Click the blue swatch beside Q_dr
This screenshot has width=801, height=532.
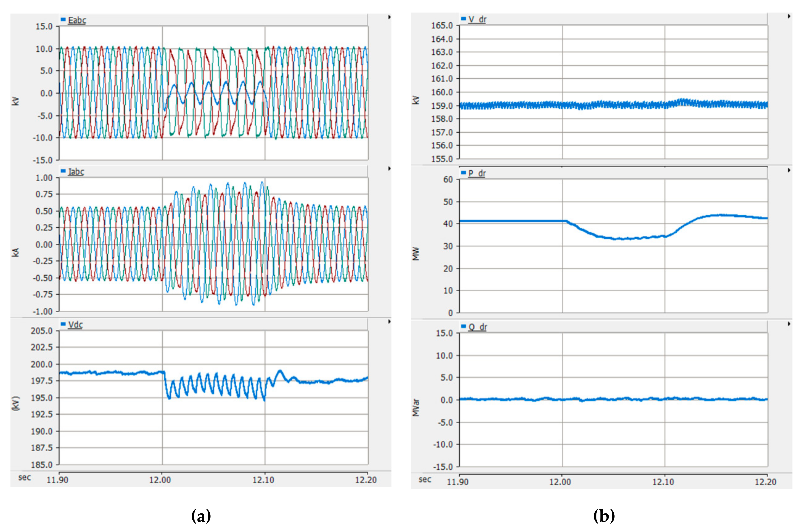coord(463,326)
